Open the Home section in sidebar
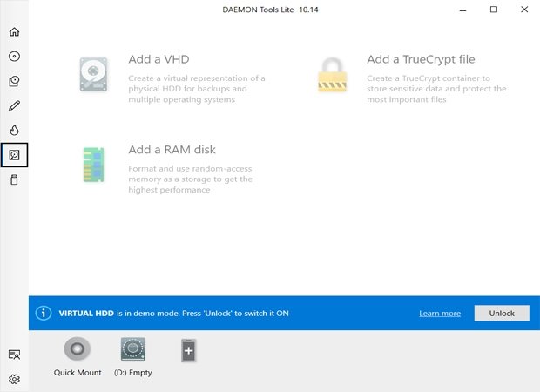 pos(14,31)
